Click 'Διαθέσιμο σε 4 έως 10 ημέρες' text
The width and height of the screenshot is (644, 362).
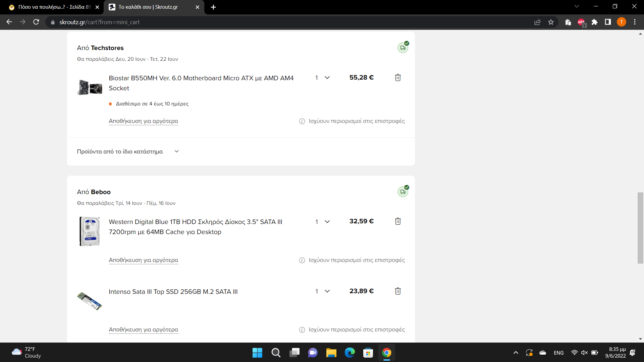152,104
